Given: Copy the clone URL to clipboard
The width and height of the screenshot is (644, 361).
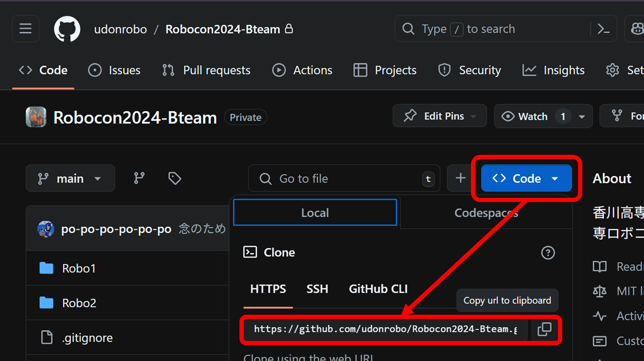Looking at the screenshot, I should point(544,329).
